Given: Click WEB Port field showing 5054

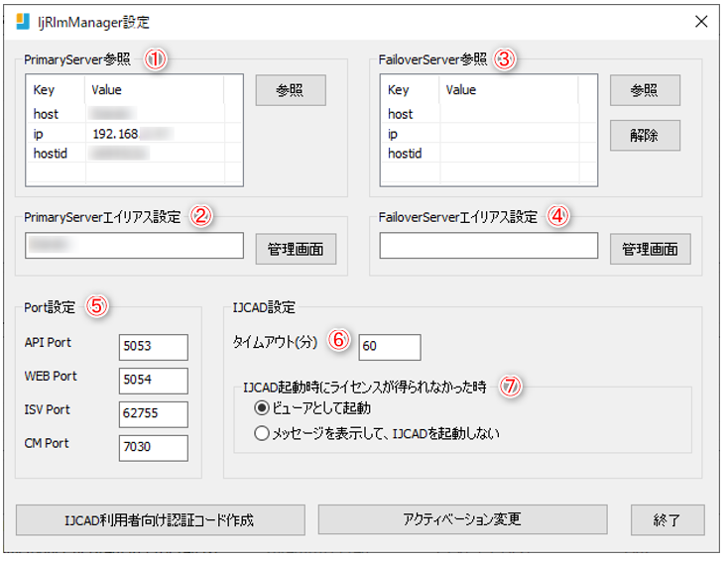Looking at the screenshot, I should [153, 381].
